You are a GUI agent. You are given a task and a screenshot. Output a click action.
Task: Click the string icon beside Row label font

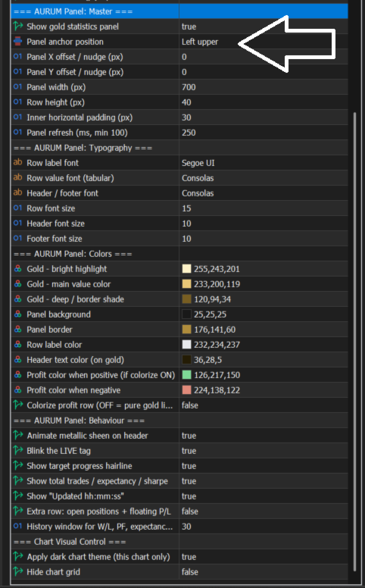tap(17, 162)
